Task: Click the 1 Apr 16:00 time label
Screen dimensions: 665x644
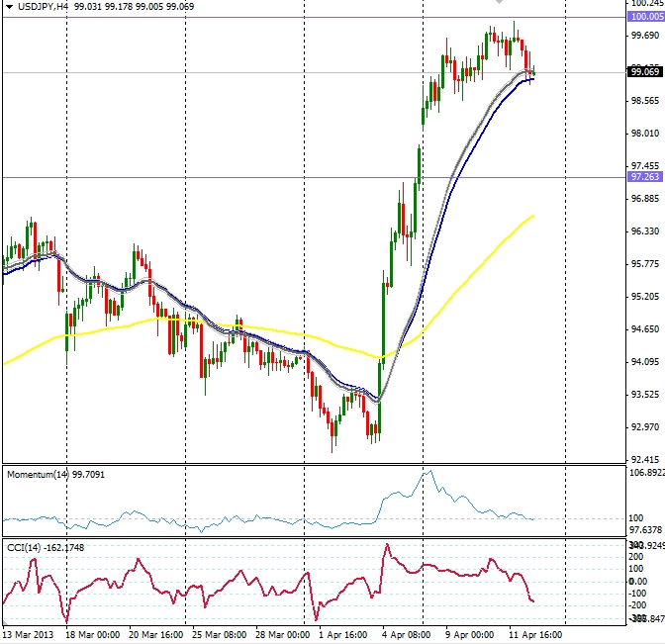Action: pyautogui.click(x=346, y=634)
